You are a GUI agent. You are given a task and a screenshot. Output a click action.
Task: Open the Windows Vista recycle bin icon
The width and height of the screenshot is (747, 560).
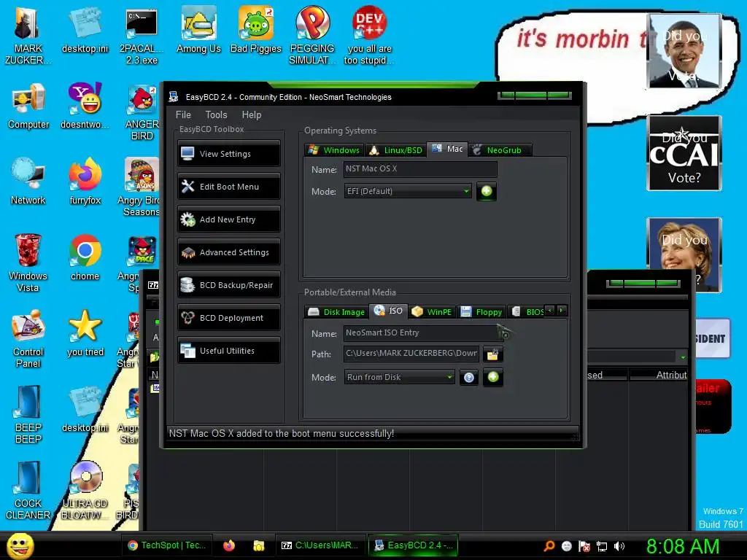28,263
